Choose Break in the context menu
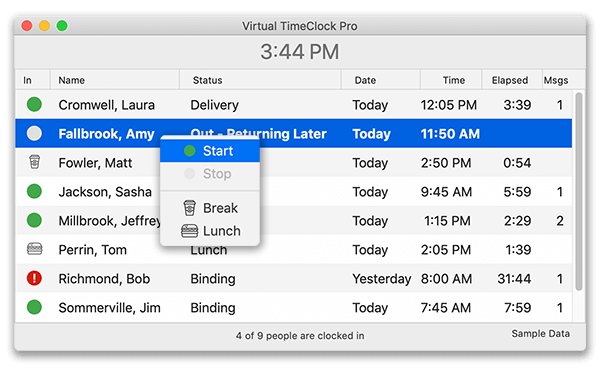This screenshot has height=369, width=602. click(210, 208)
